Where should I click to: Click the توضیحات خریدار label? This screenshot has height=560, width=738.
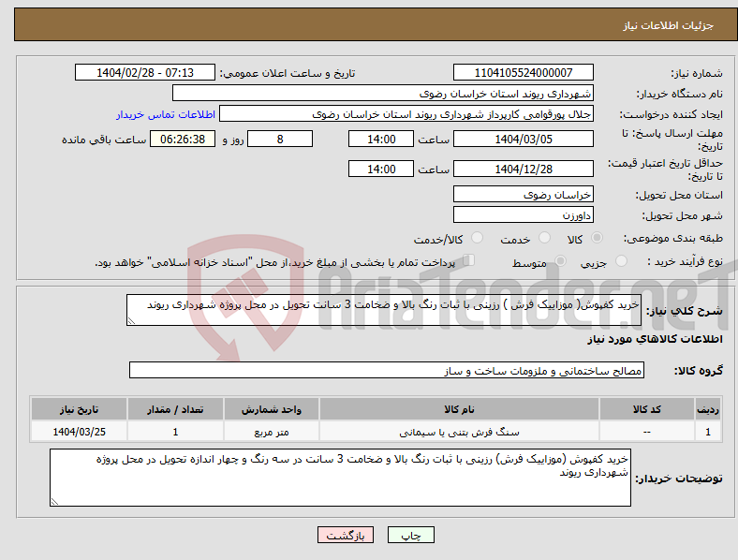(x=679, y=479)
